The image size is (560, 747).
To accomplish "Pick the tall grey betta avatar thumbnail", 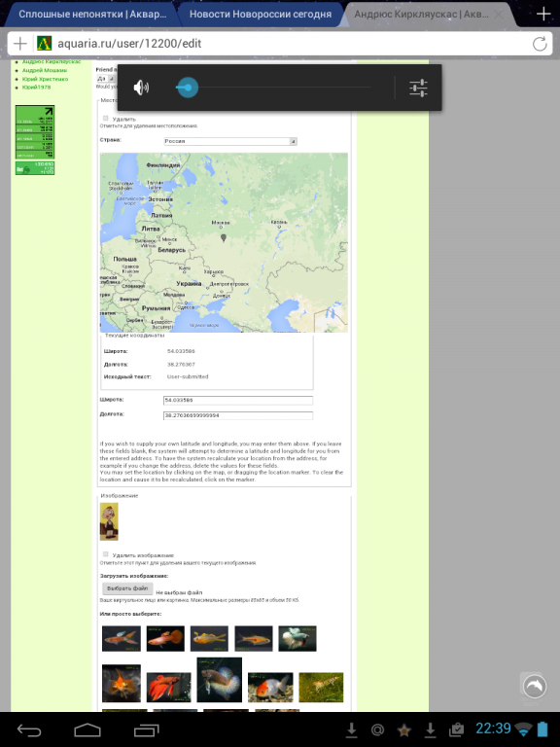I will pyautogui.click(x=219, y=680).
